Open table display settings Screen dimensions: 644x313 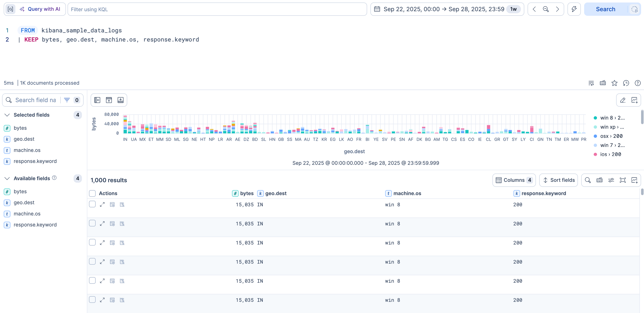(x=611, y=180)
